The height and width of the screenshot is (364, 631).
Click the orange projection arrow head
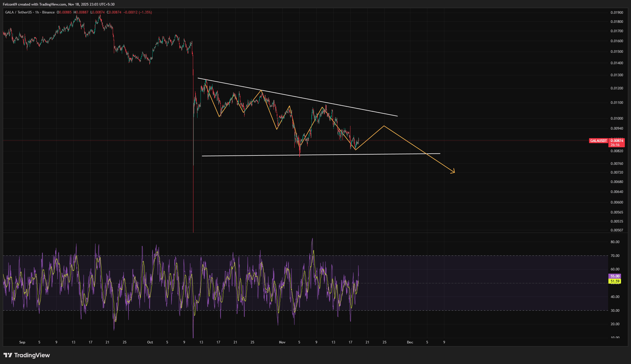pos(454,172)
